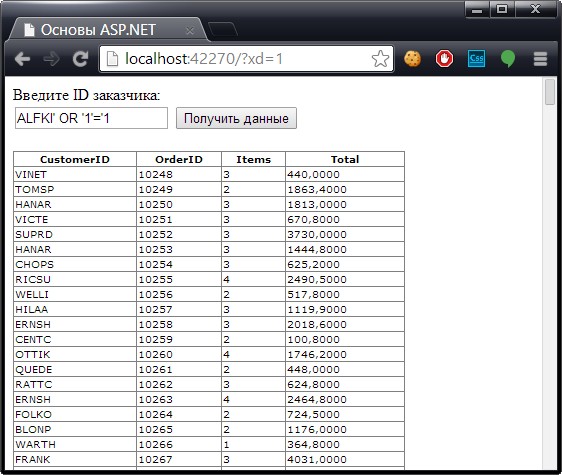Click the total 100,8000 cell
This screenshot has height=475, width=562.
(x=345, y=339)
